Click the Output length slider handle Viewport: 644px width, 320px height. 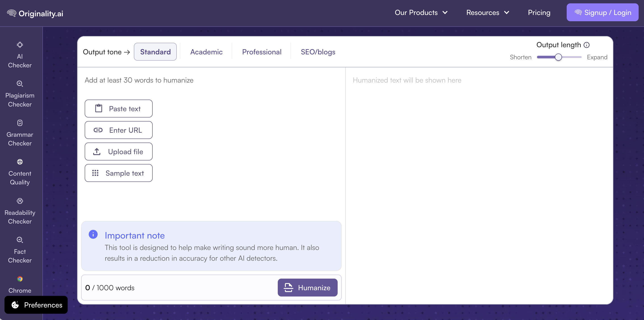click(558, 57)
